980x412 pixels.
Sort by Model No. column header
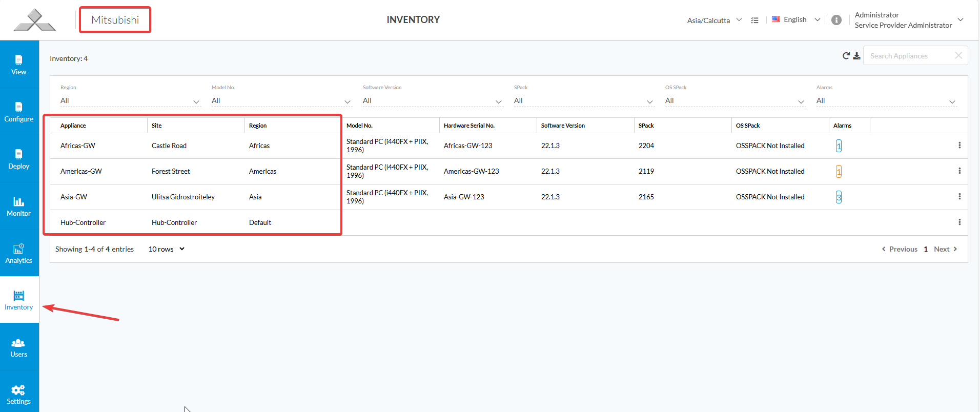click(359, 126)
